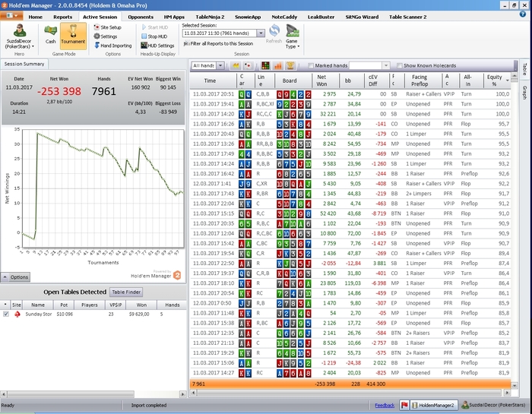Open the SnowieApp tab
Viewport: 532px width, 414px height.
248,17
